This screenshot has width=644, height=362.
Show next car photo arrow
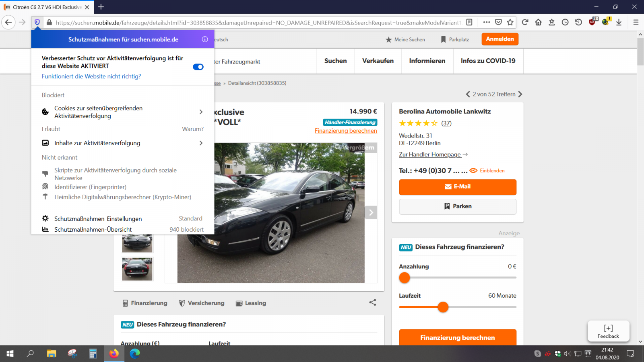tap(371, 212)
